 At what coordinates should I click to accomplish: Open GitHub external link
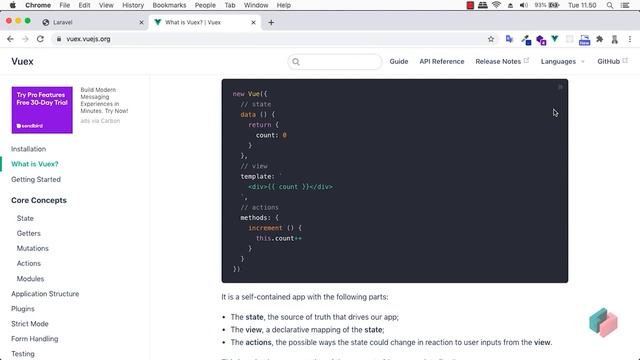tap(612, 62)
